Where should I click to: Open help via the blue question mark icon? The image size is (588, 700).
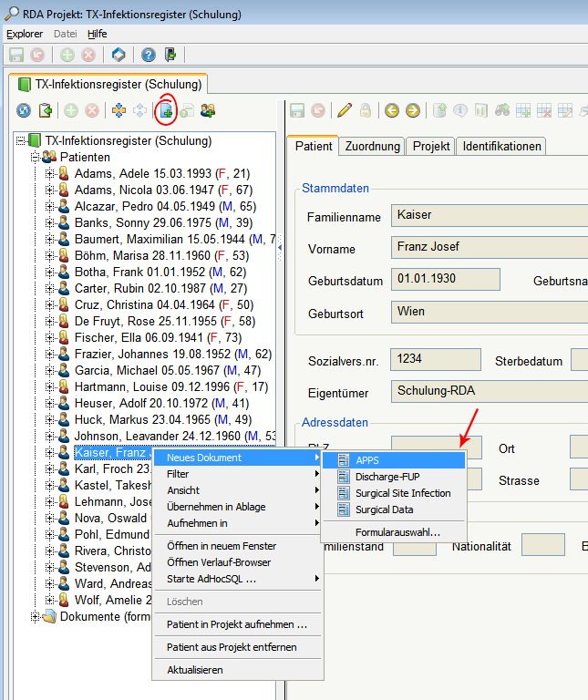click(x=148, y=55)
